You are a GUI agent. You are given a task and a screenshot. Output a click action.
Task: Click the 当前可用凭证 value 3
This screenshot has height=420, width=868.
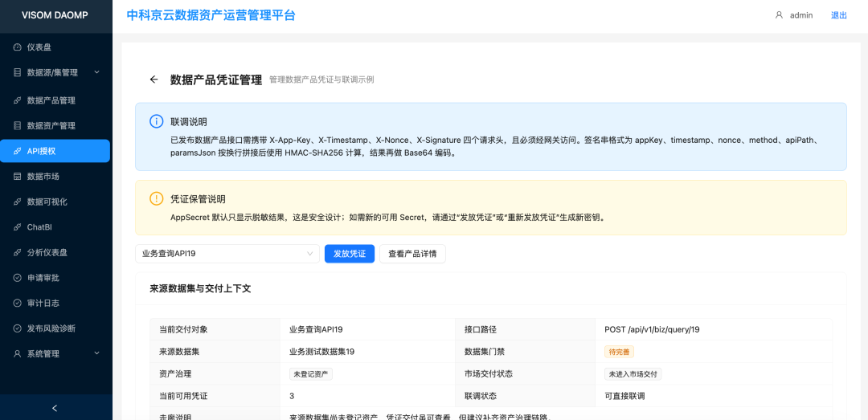[292, 396]
